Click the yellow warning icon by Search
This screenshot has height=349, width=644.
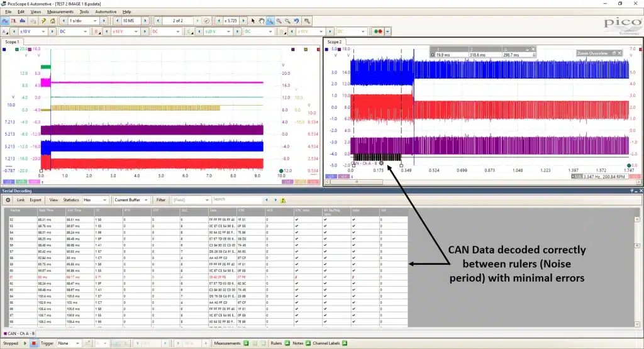[283, 200]
